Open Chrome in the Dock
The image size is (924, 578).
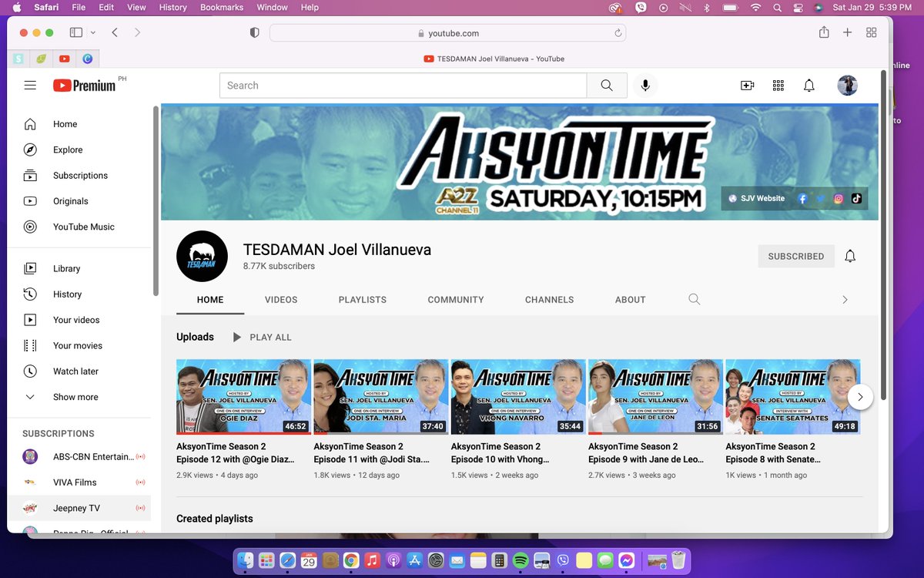pyautogui.click(x=351, y=560)
